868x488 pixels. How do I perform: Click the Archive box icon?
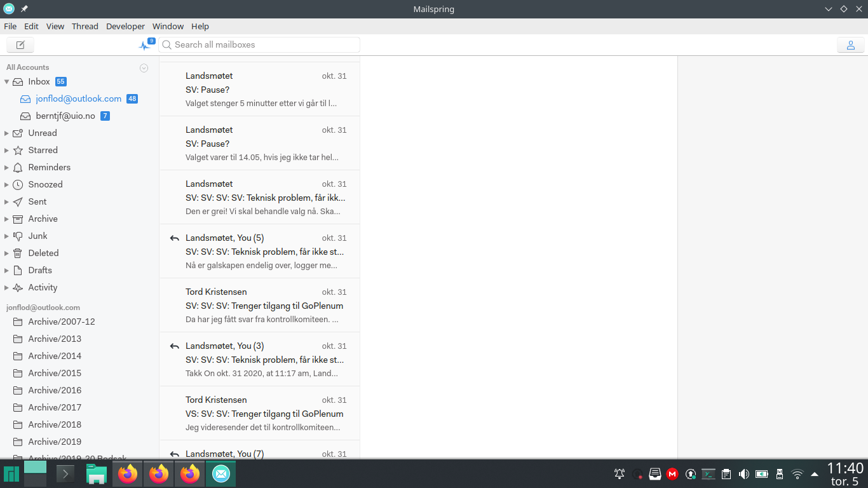coord(18,219)
